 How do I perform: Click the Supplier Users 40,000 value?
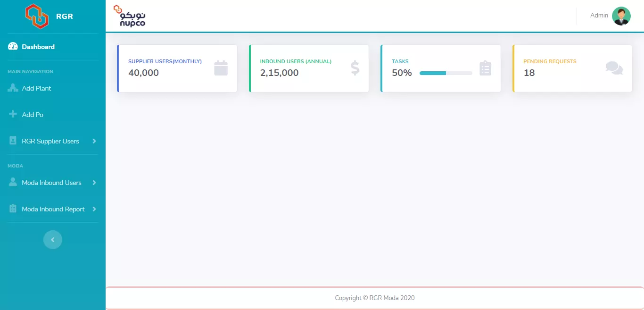tap(143, 73)
